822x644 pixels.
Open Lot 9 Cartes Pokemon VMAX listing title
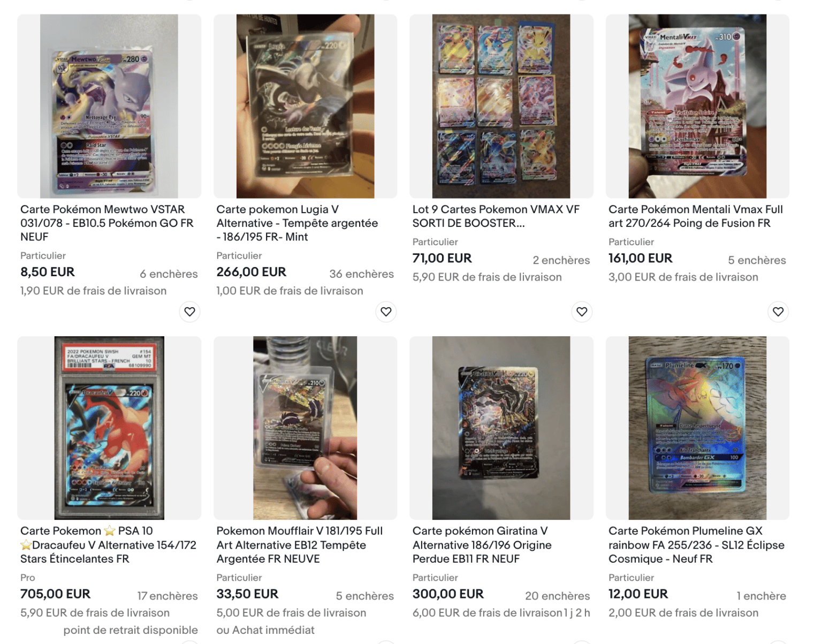pos(496,216)
